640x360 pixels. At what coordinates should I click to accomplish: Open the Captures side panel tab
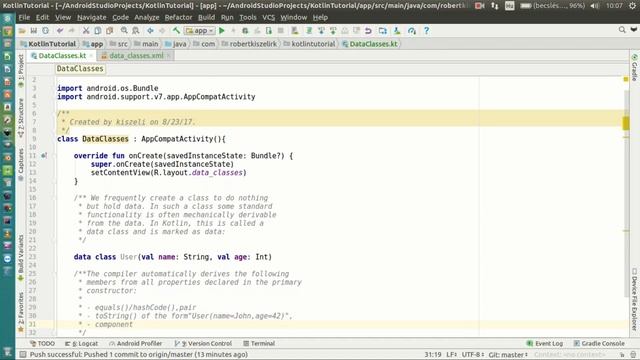point(21,164)
